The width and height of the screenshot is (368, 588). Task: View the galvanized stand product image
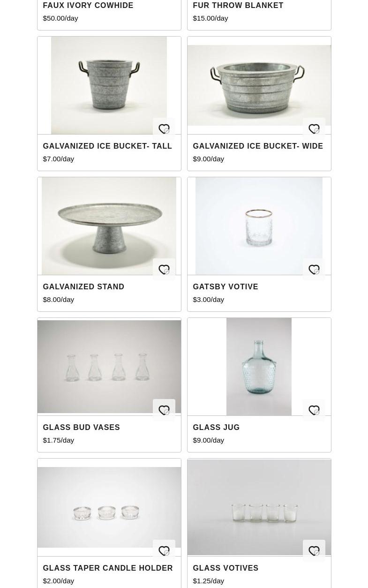click(109, 226)
